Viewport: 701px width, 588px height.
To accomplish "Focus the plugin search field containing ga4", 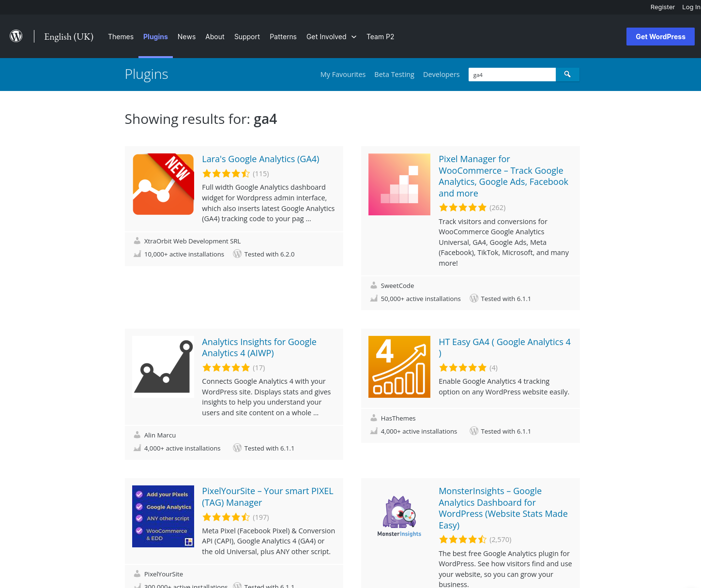I will point(512,75).
